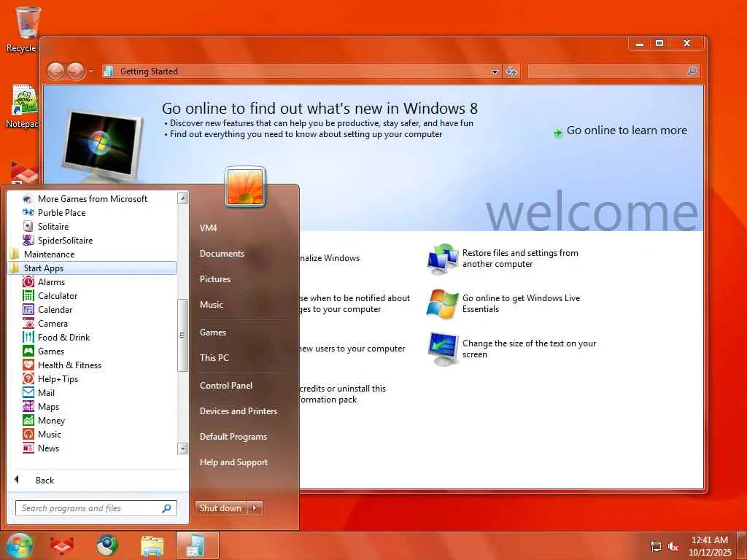Image resolution: width=747 pixels, height=560 pixels.
Task: Focus the Search programs and files box
Action: (96, 508)
